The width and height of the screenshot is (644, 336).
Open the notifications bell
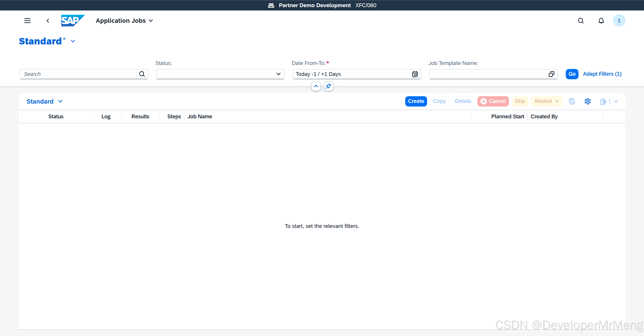pyautogui.click(x=601, y=21)
